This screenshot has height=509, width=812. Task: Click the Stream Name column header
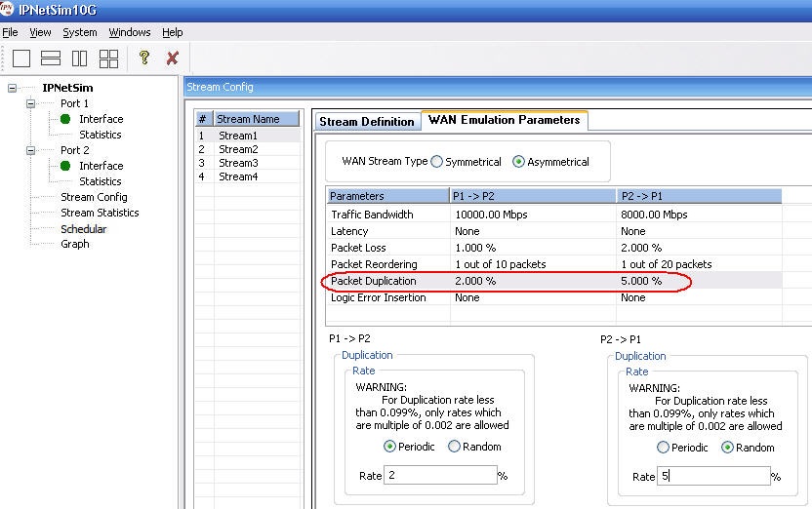257,119
